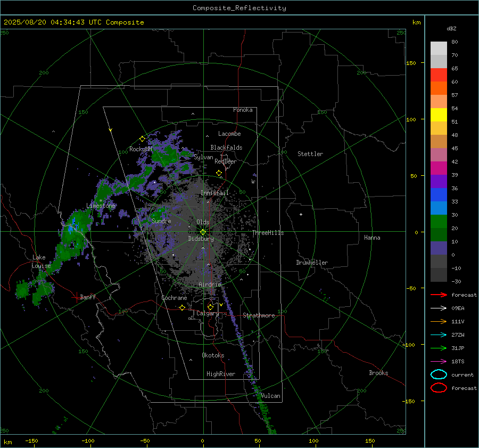Click the Sundre city label
The image size is (479, 448).
161,221
